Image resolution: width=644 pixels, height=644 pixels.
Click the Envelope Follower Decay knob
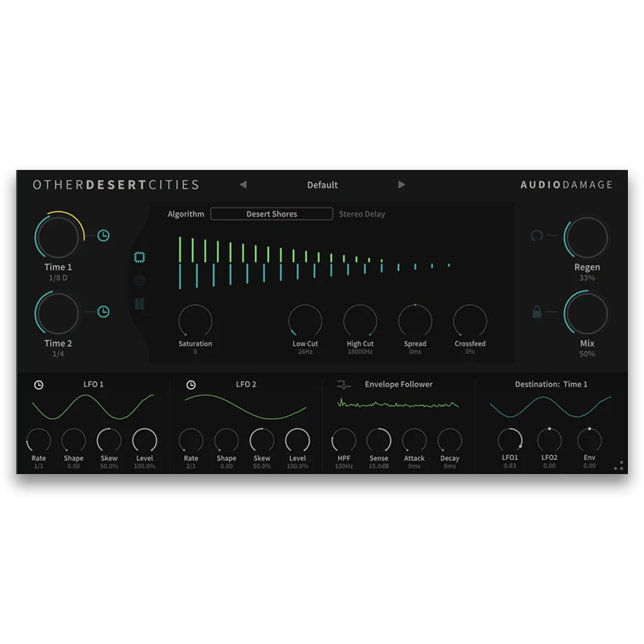450,440
